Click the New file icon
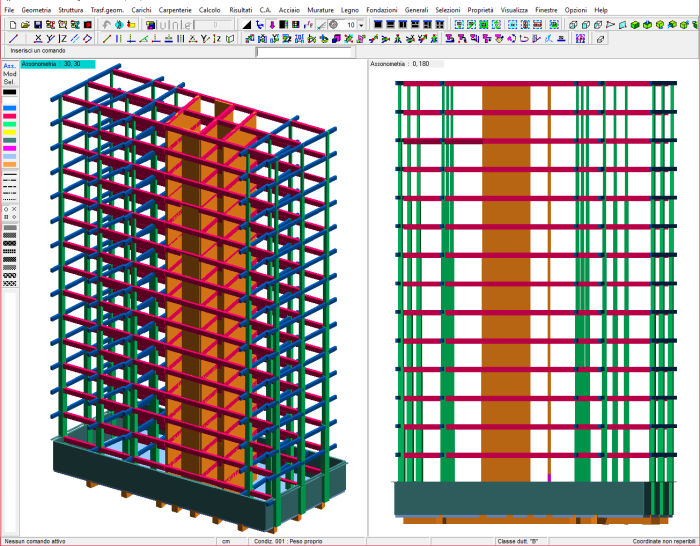 (x=11, y=24)
